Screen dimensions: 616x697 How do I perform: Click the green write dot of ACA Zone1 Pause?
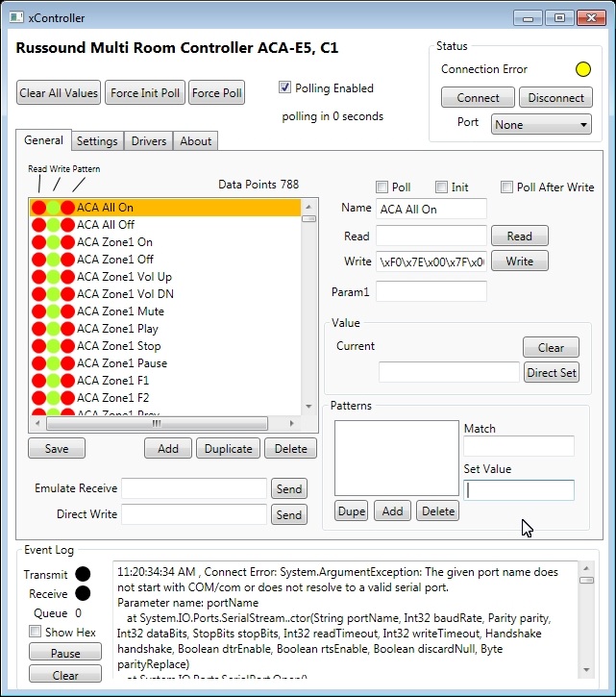pos(53,363)
